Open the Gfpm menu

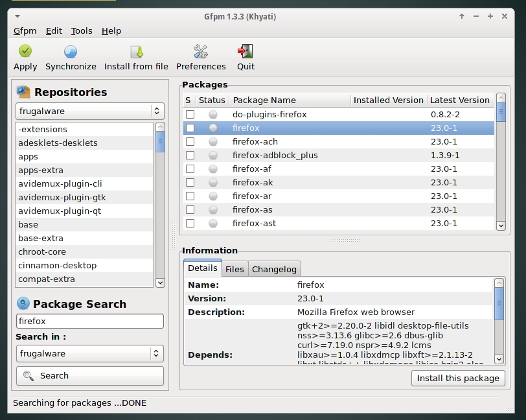click(x=25, y=31)
